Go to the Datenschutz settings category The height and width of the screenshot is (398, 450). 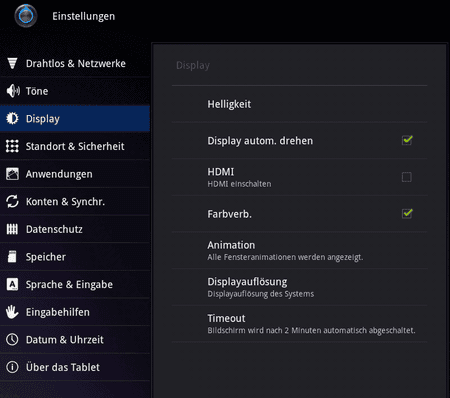75,229
